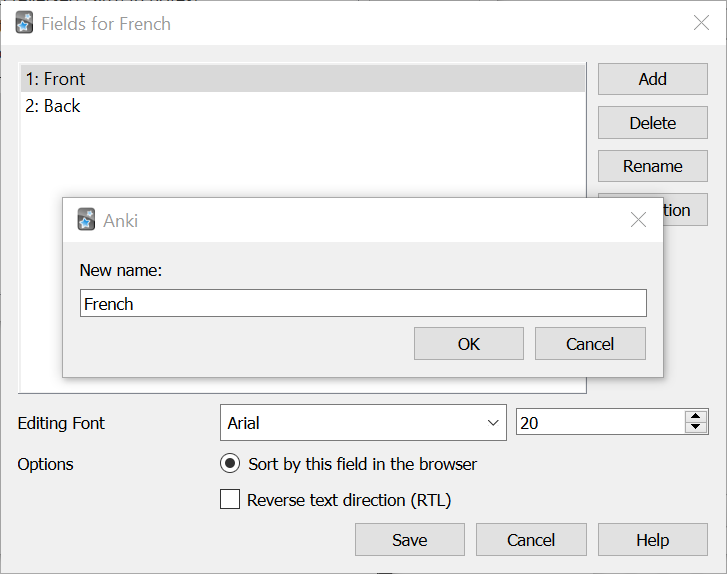The image size is (727, 574).
Task: Save the field changes
Action: coord(409,540)
